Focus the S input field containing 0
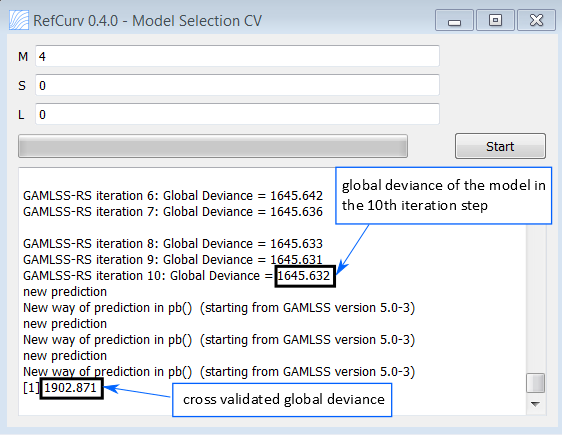The height and width of the screenshot is (435, 562). coord(237,85)
